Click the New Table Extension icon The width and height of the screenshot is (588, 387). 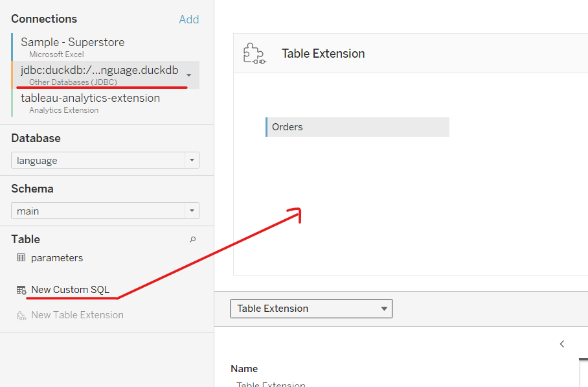click(21, 315)
